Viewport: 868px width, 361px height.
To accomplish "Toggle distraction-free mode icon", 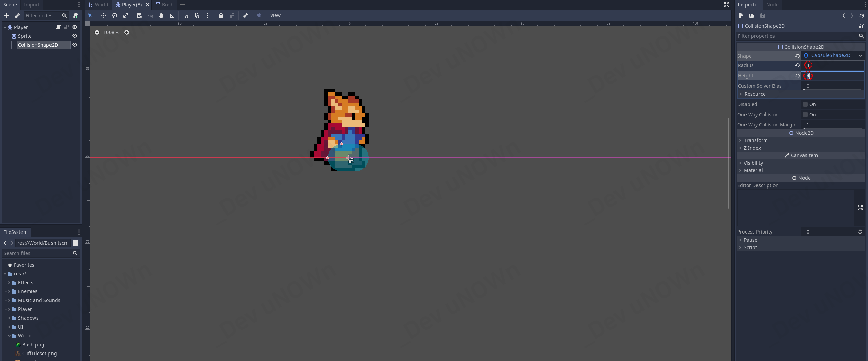I will (727, 5).
